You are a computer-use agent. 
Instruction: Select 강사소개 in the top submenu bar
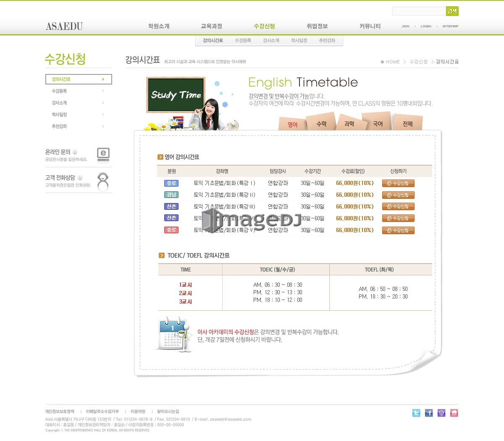click(271, 40)
